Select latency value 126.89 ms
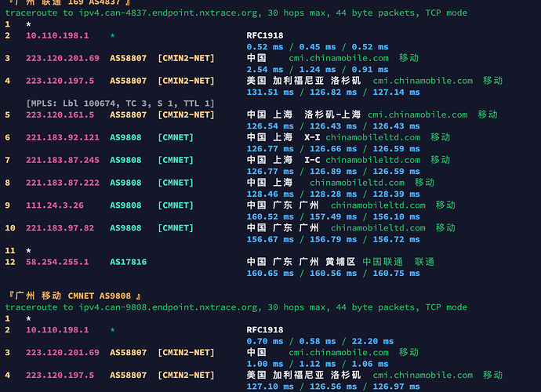This screenshot has width=541, height=392. (x=333, y=172)
